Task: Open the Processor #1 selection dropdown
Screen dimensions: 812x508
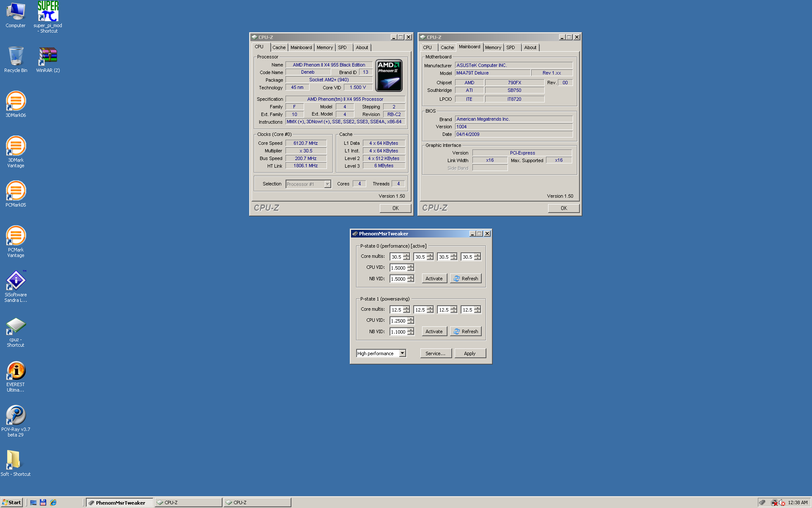Action: click(x=327, y=184)
